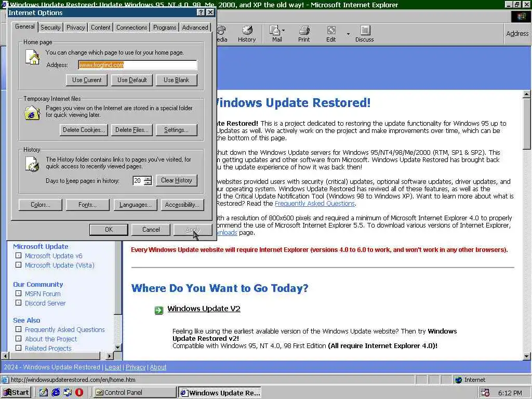Open the Mail dropdown arrow
The width and height of the screenshot is (532, 399).
pos(283,31)
